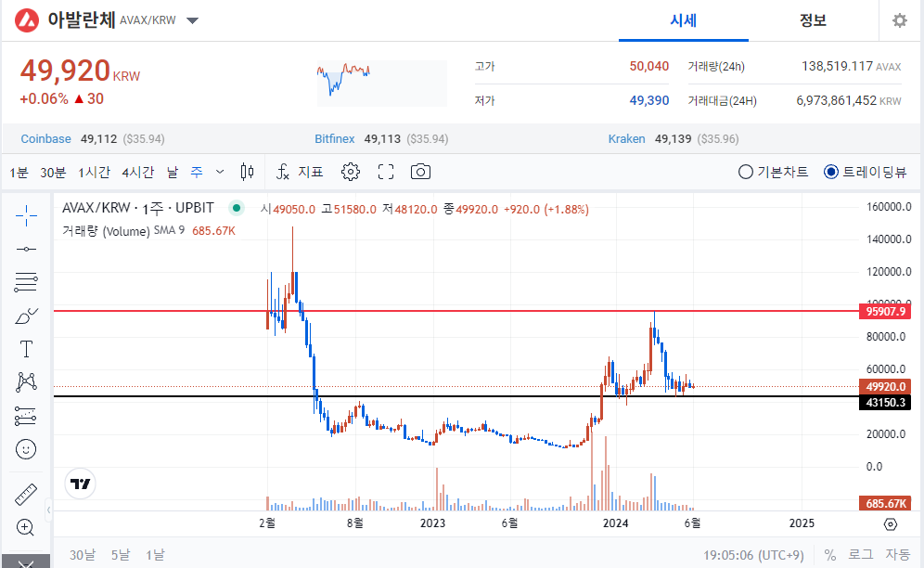Show the 1날 date range
This screenshot has width=924, height=568.
(x=156, y=555)
